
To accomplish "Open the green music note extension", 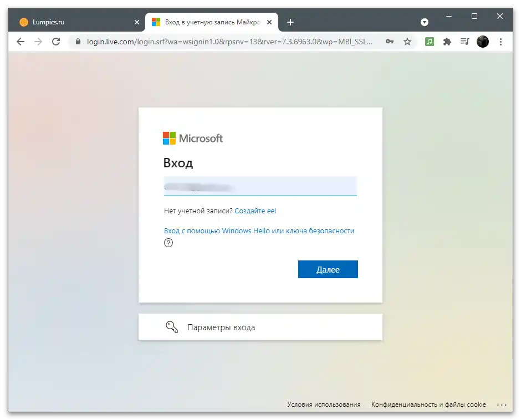I will coord(430,42).
